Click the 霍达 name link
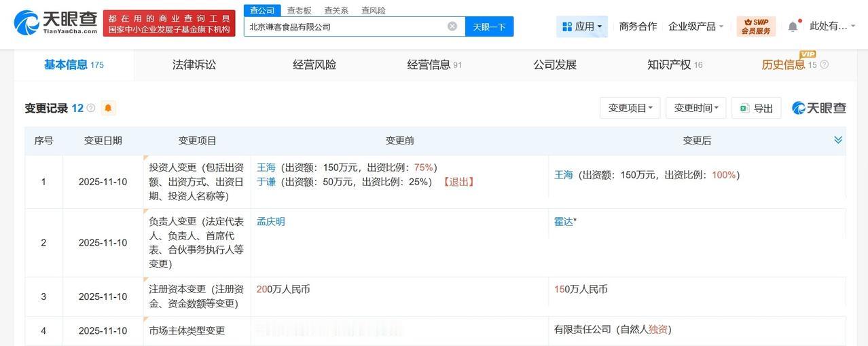The image size is (868, 346). pos(564,222)
